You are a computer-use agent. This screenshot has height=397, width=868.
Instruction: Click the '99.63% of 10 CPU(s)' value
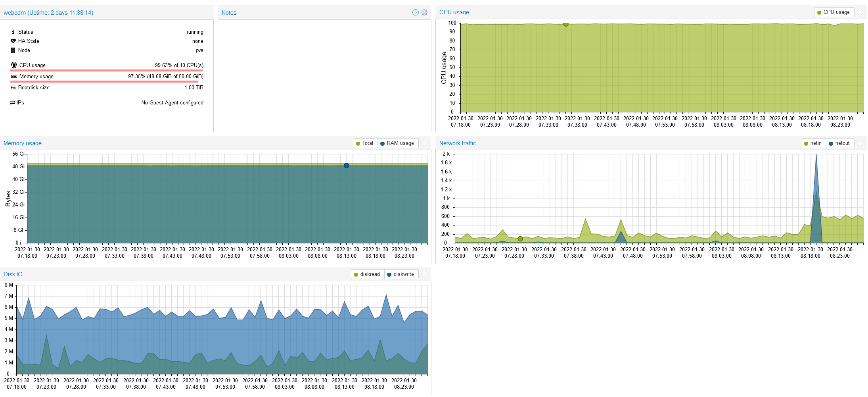(179, 65)
